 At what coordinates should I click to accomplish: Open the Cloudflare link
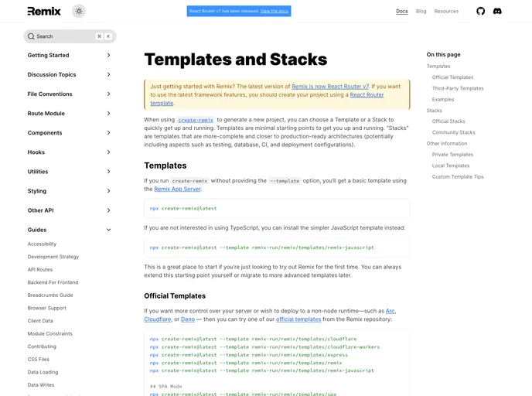coord(159,319)
